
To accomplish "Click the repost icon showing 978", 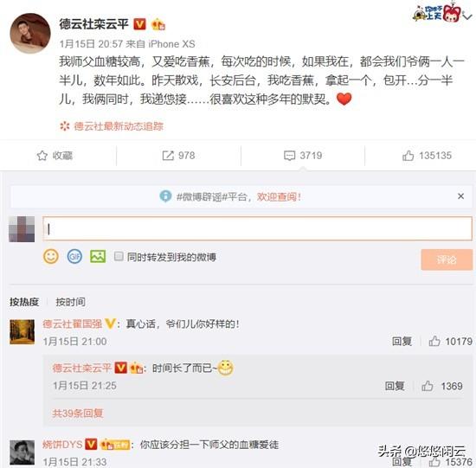I will click(x=168, y=156).
